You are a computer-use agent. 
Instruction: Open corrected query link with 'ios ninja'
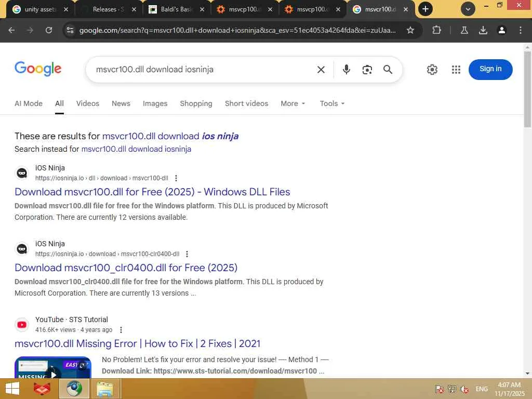[x=170, y=136]
